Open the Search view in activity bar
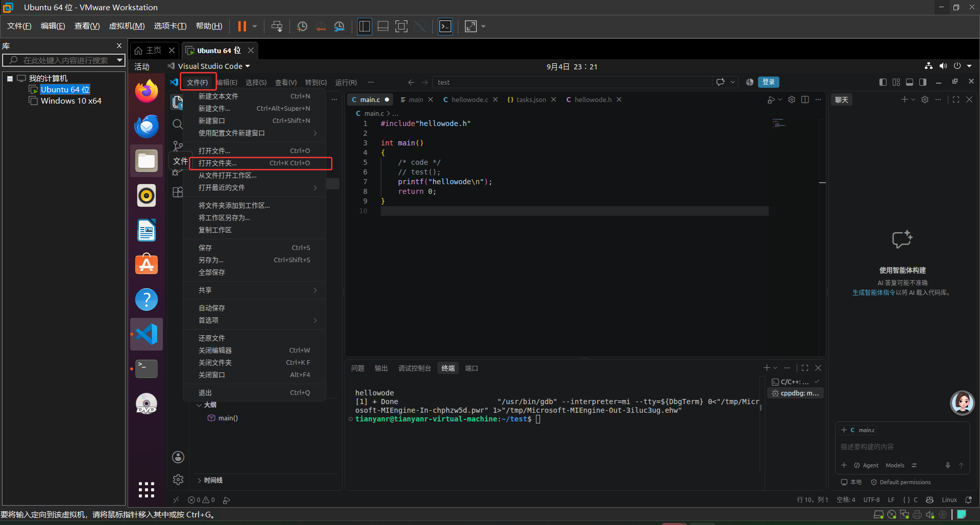Image resolution: width=980 pixels, height=525 pixels. [x=177, y=124]
